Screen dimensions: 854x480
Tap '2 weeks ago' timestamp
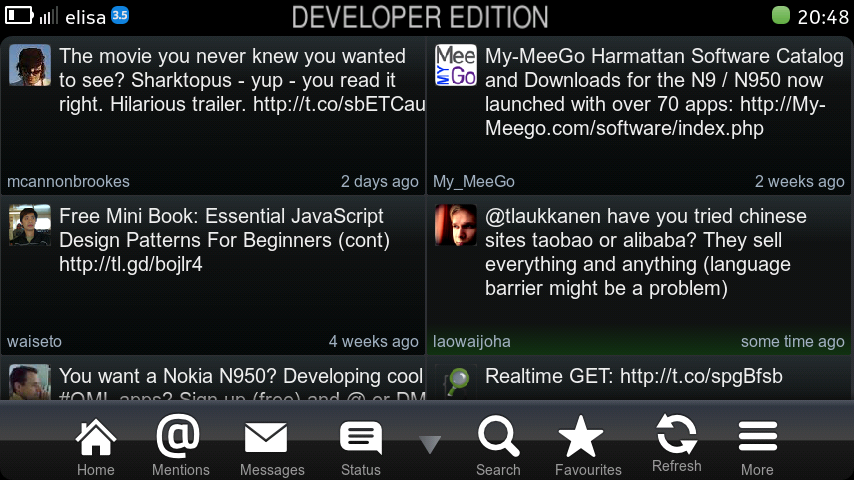click(x=800, y=181)
